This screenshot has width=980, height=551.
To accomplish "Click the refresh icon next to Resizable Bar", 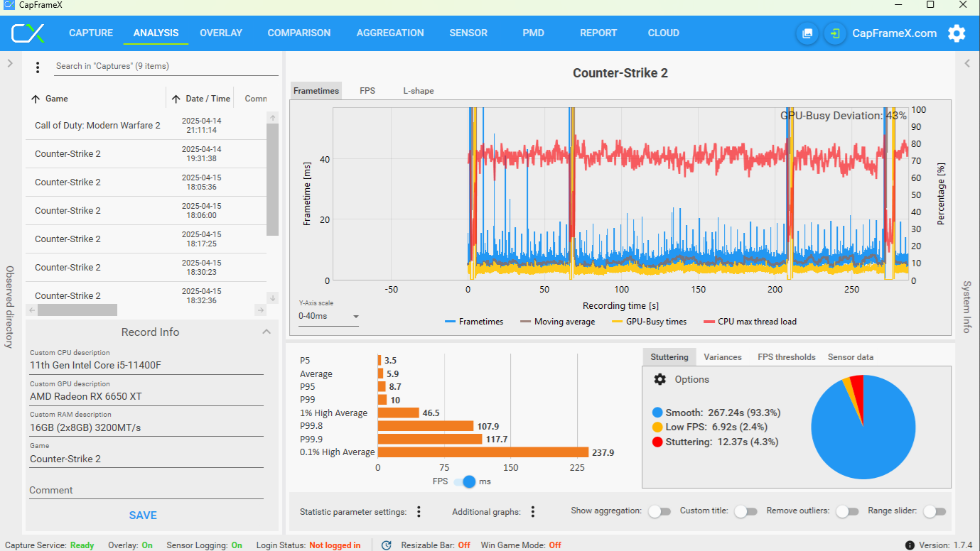I will coord(387,545).
